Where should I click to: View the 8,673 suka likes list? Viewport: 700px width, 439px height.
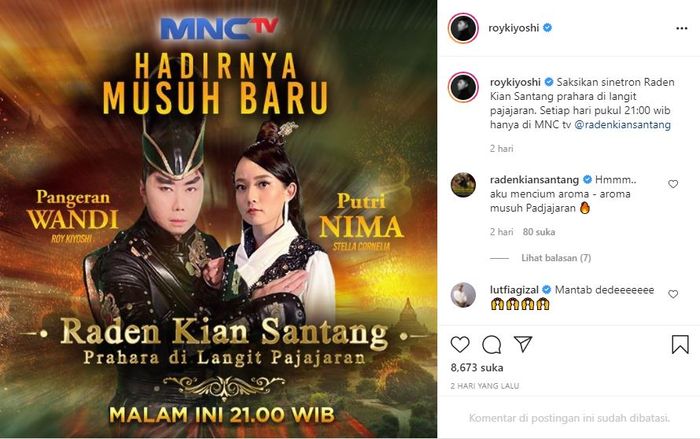coord(477,368)
